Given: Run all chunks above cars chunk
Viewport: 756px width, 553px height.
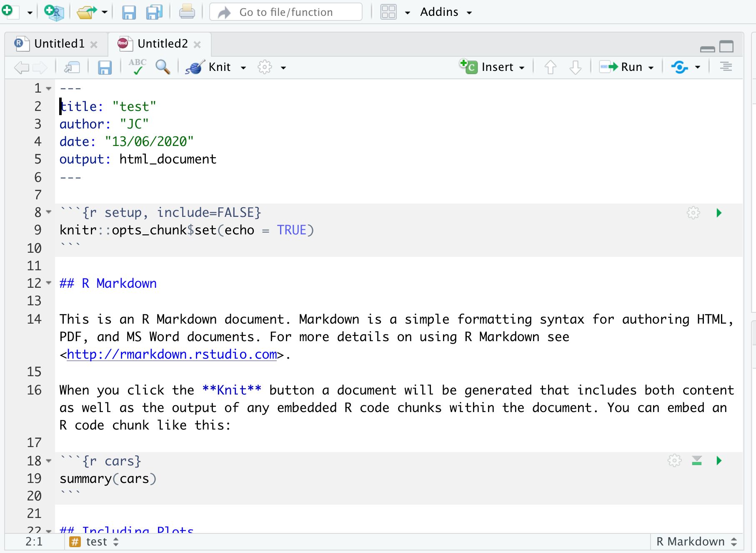Looking at the screenshot, I should [x=697, y=460].
